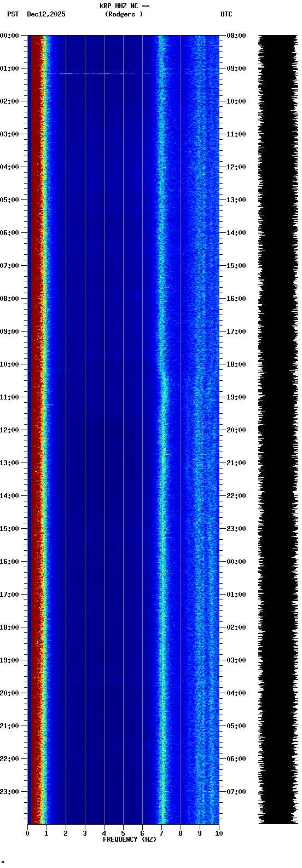Click the 12:00 PST time label
This screenshot has width=302, height=868.
tap(9, 430)
